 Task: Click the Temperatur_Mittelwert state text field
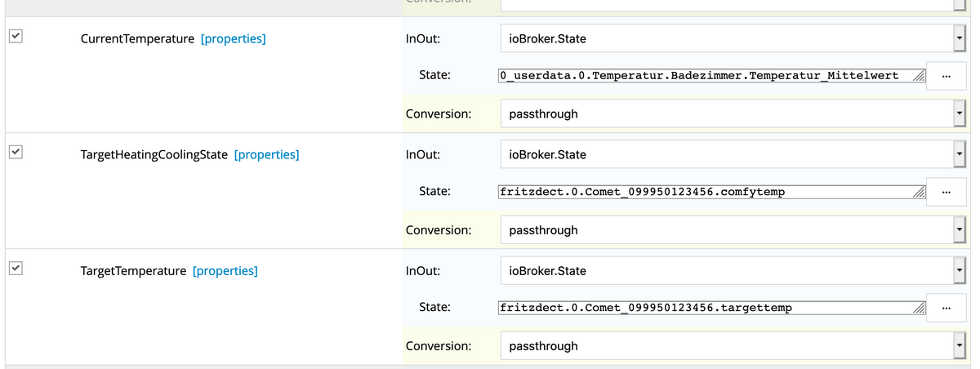702,76
